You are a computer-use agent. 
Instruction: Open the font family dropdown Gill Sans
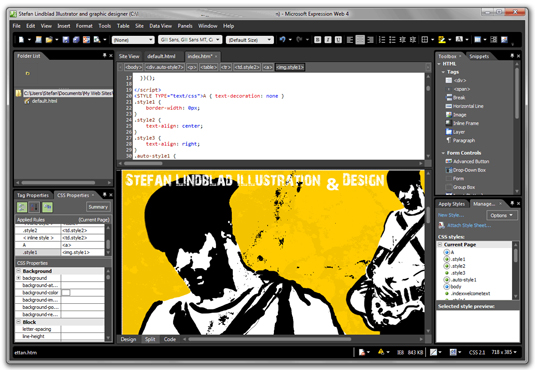click(x=190, y=40)
